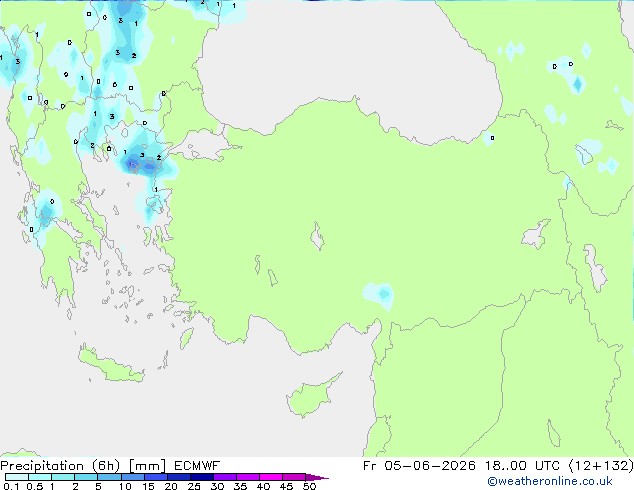Click the '(12+132)' forecast step text

(x=601, y=466)
